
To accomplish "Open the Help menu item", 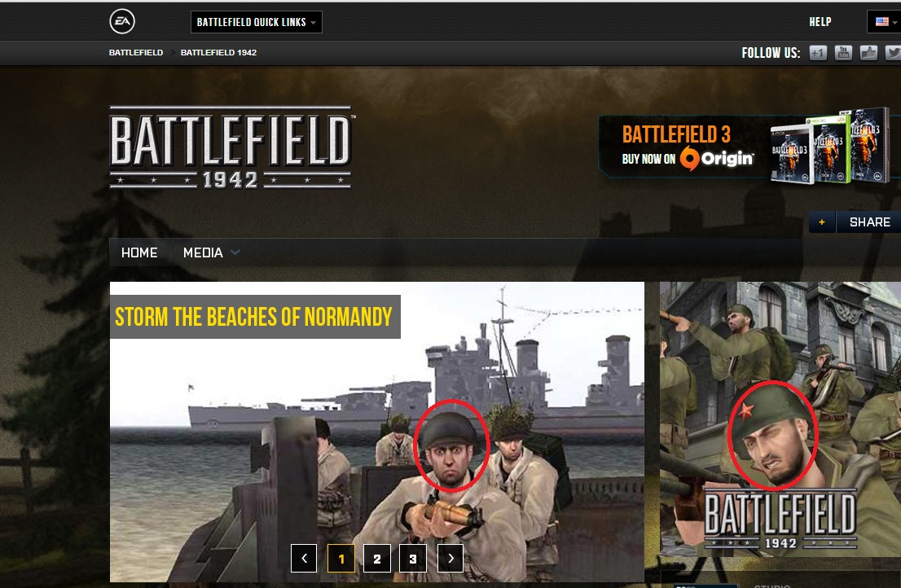I will click(x=820, y=22).
